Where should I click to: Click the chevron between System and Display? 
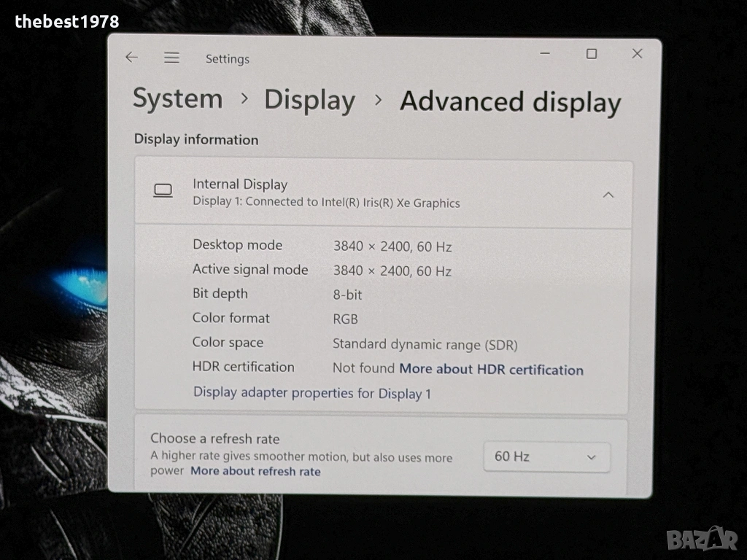click(x=244, y=99)
